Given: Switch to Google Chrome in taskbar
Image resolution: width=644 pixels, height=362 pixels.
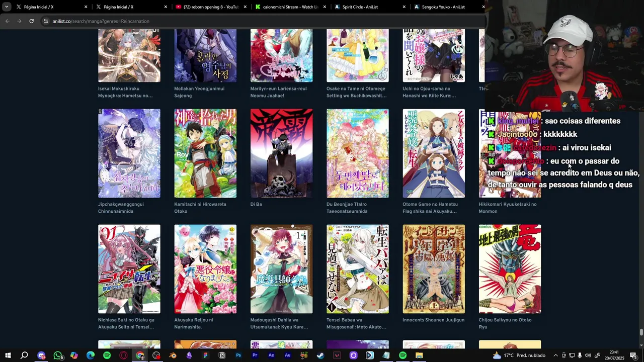Looking at the screenshot, I should (140, 355).
